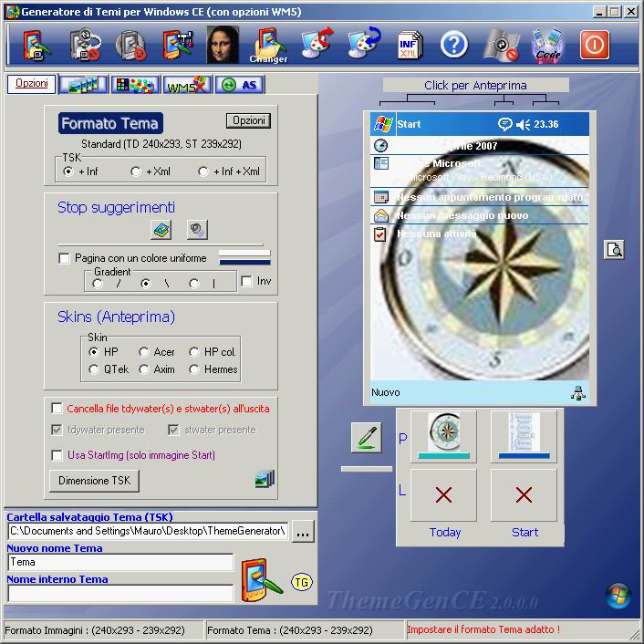
Task: Enable Pagina con un colore uniforme checkbox
Action: 64,259
